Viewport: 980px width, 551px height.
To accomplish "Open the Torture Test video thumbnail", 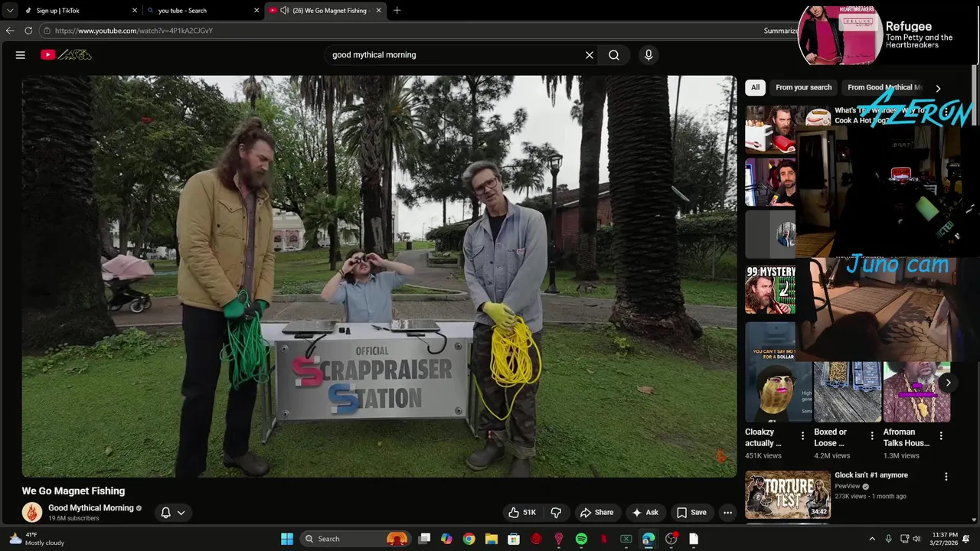I will point(788,494).
